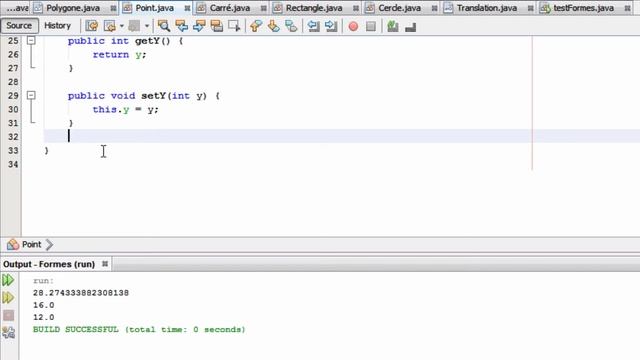
Task: Click the file icon on the Translation.java tab
Action: 448,8
